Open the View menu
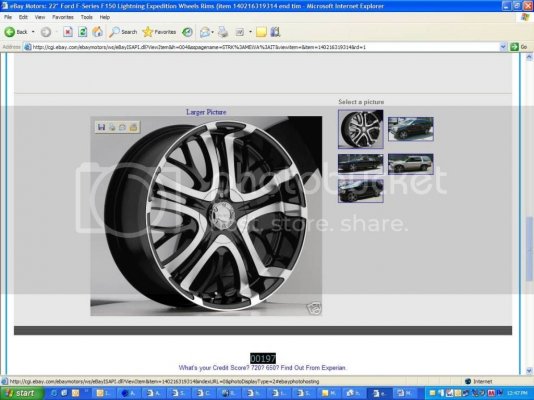This screenshot has width=534, height=400. [40, 17]
